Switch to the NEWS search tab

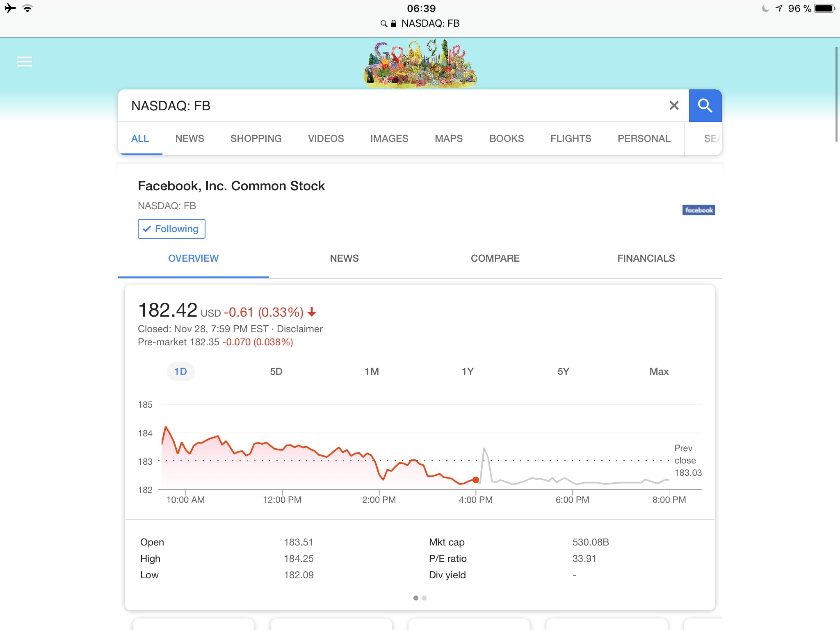tap(189, 139)
